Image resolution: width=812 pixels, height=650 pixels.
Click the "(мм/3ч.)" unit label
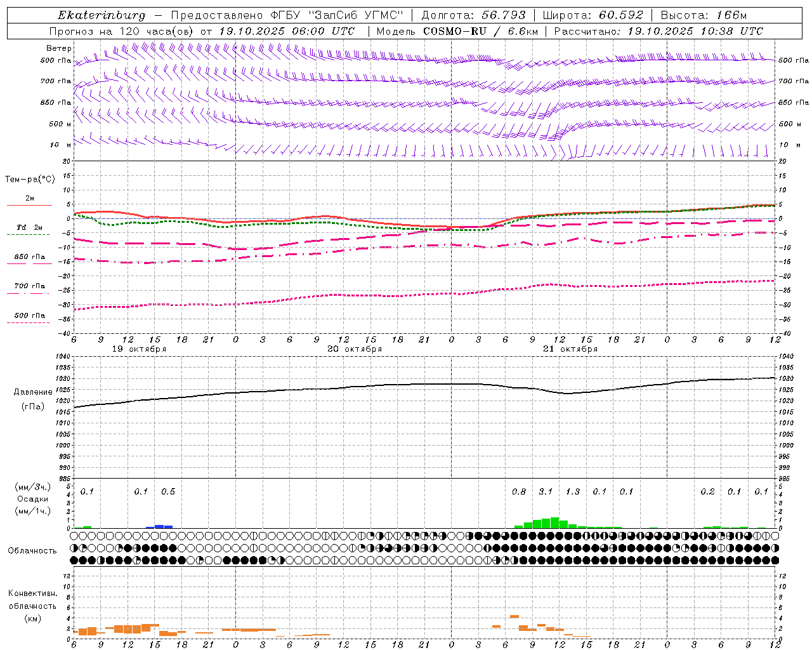point(33,487)
